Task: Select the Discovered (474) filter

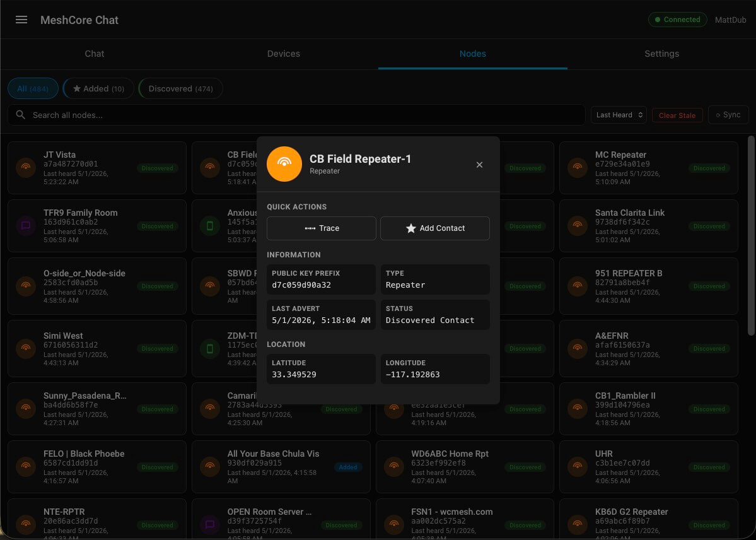Action: 181,89
